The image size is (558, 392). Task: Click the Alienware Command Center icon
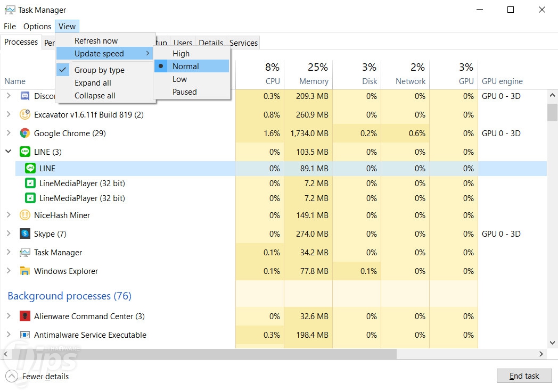(25, 316)
